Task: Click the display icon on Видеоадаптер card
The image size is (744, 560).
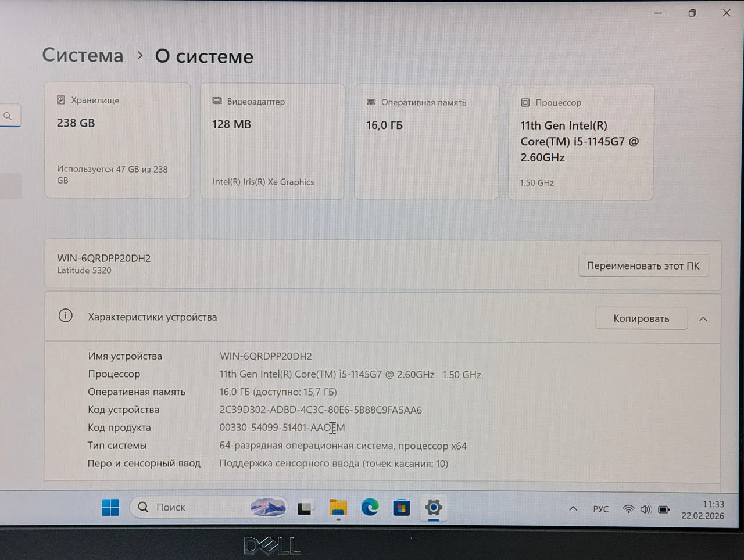Action: pos(217,101)
